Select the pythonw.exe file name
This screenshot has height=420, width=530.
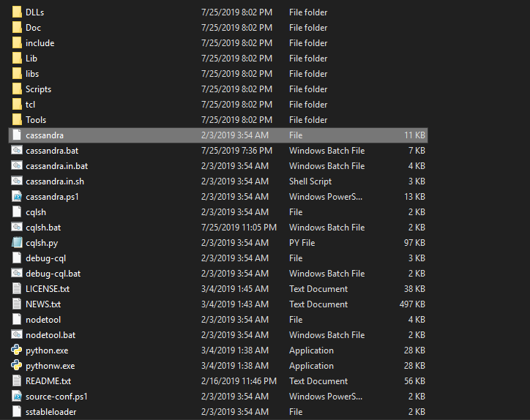[51, 366]
